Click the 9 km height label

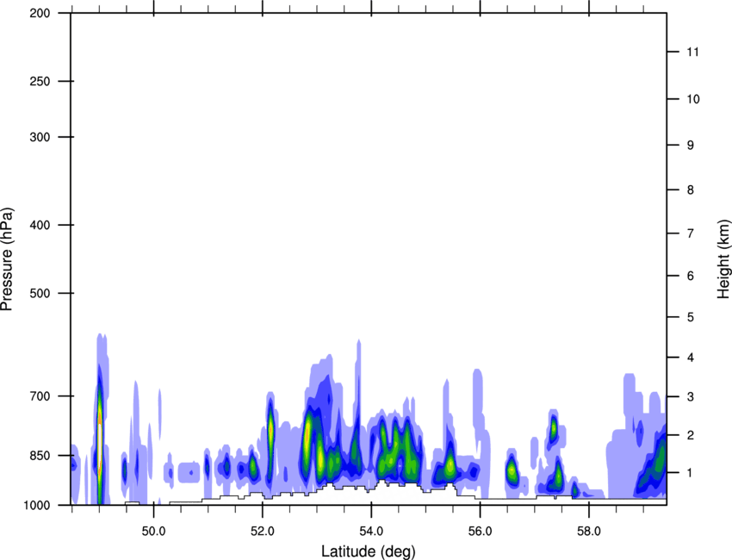click(x=691, y=146)
